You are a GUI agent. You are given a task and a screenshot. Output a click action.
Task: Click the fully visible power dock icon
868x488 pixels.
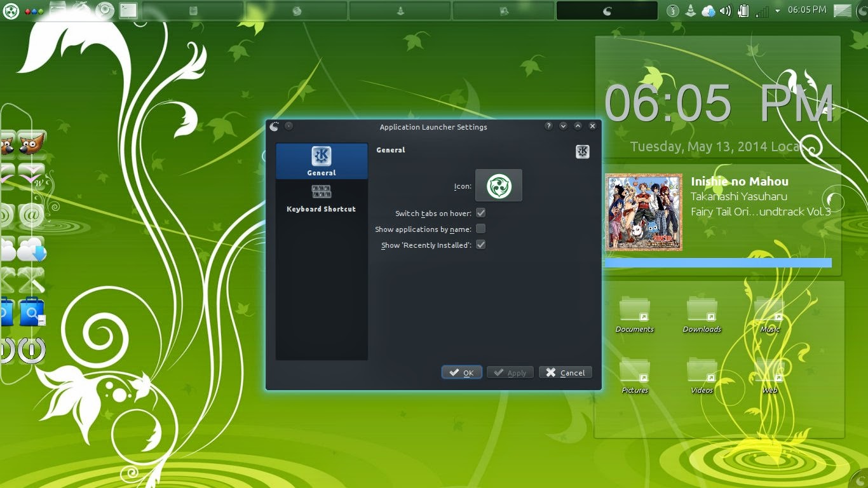tap(32, 350)
